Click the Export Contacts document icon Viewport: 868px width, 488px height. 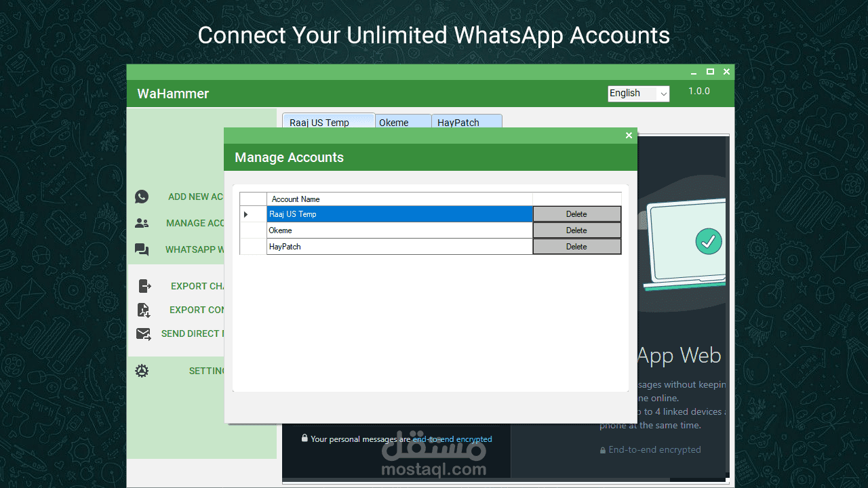pyautogui.click(x=144, y=310)
